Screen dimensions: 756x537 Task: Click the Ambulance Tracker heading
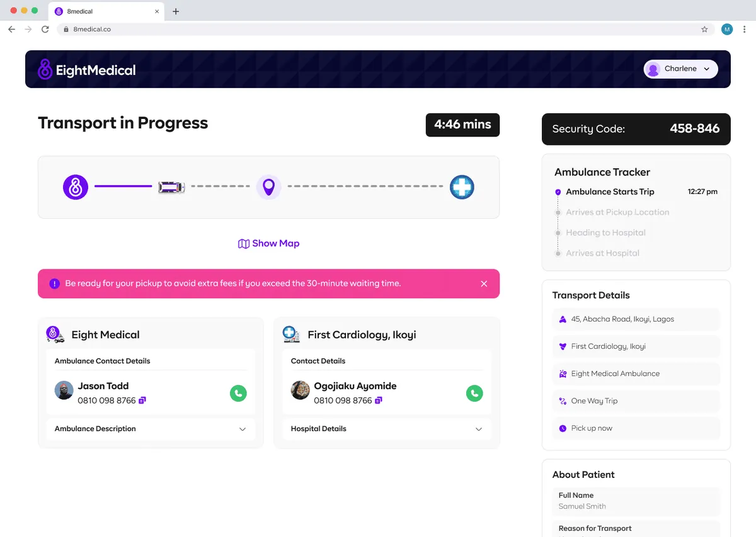point(602,172)
